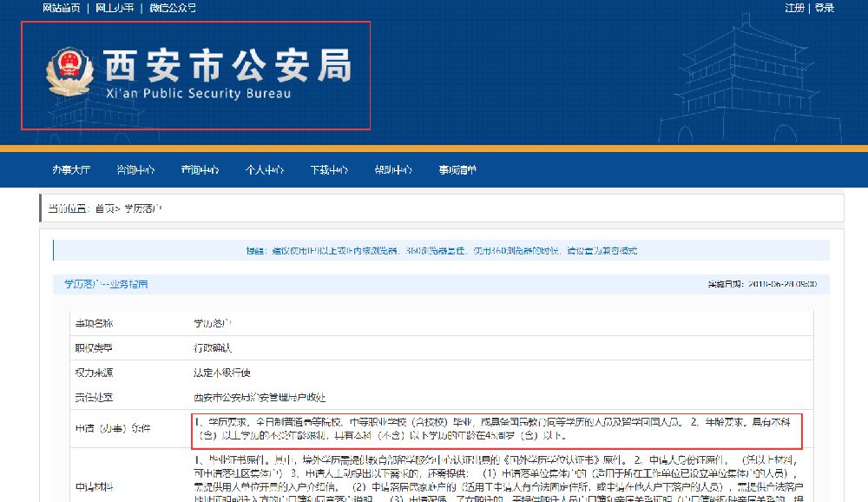Click the police badge emblem logo

pyautogui.click(x=67, y=74)
